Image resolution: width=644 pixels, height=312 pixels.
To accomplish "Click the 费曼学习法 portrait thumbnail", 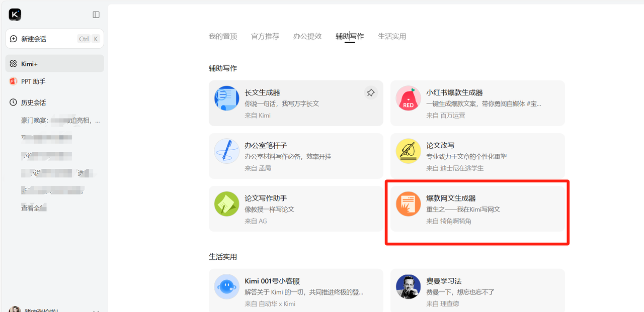I will [x=409, y=287].
